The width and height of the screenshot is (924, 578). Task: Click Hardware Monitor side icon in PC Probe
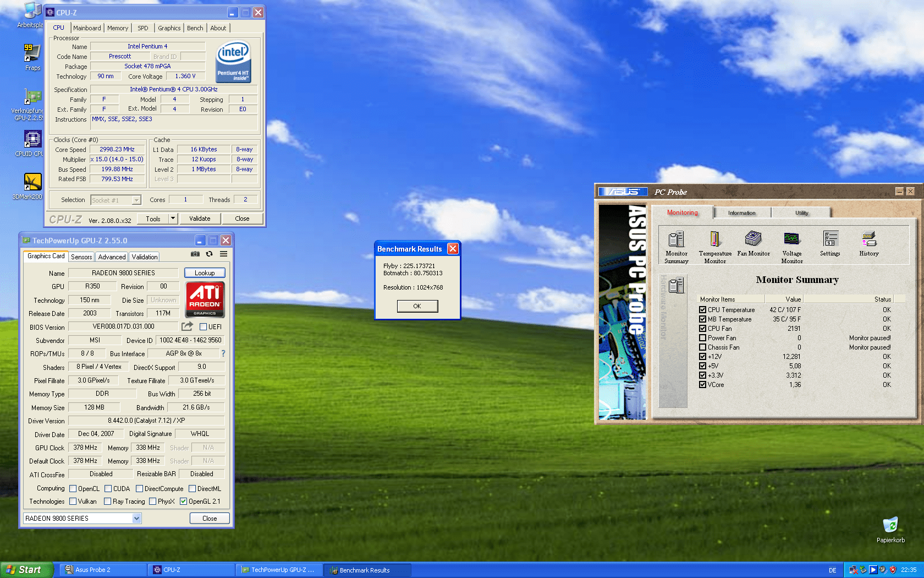(676, 285)
